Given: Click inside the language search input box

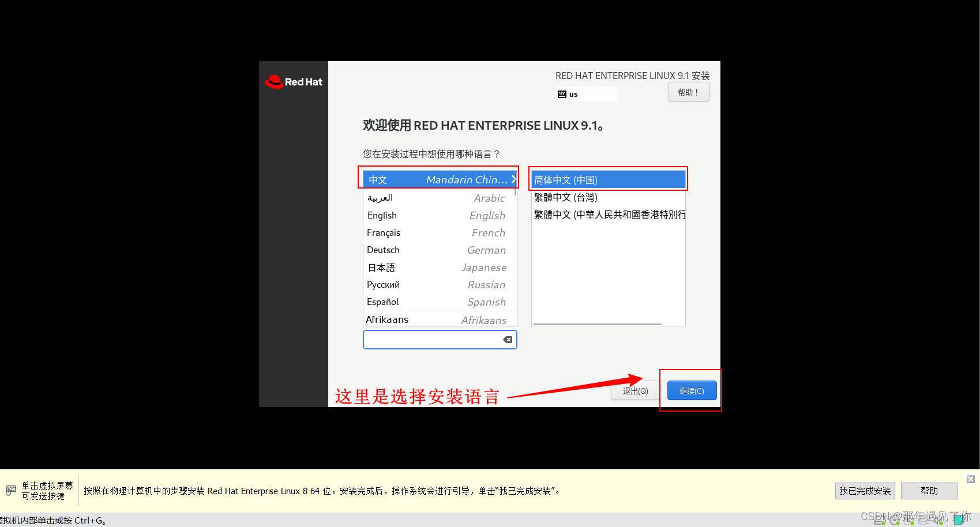Looking at the screenshot, I should coord(433,339).
